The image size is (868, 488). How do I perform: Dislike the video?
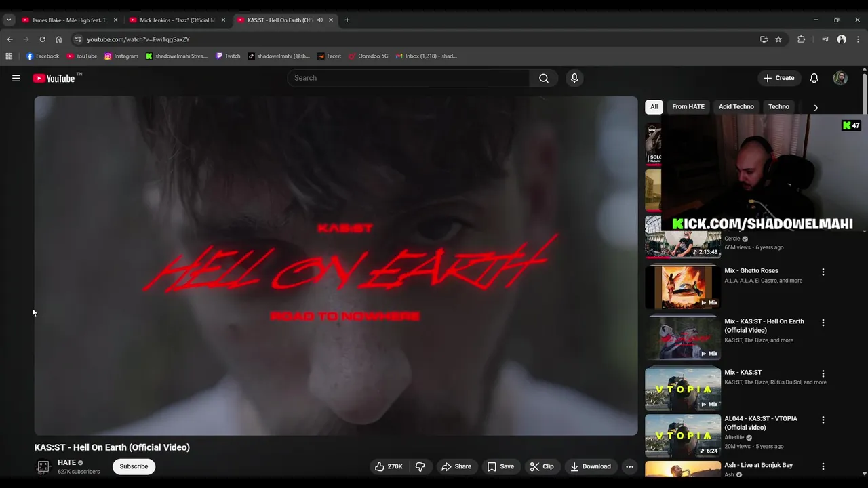tap(420, 466)
